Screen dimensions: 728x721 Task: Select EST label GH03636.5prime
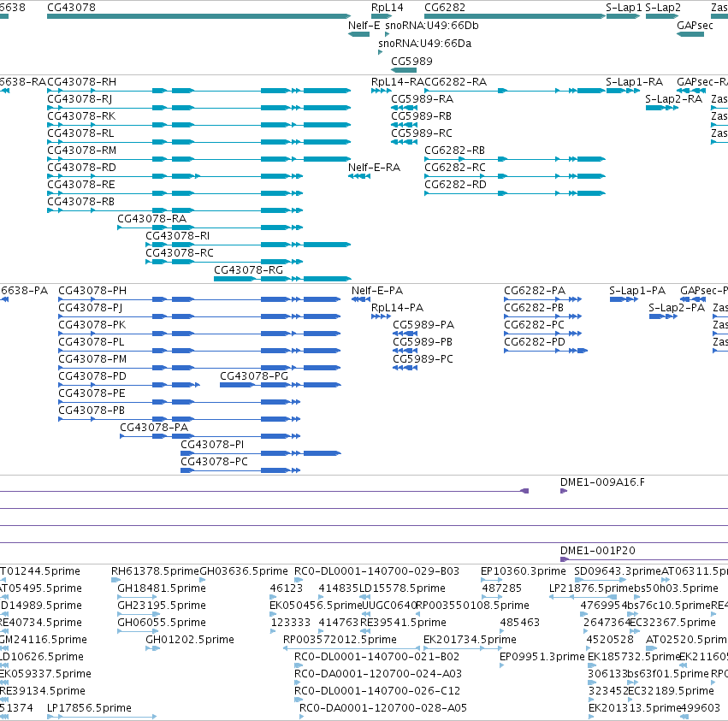[244, 571]
